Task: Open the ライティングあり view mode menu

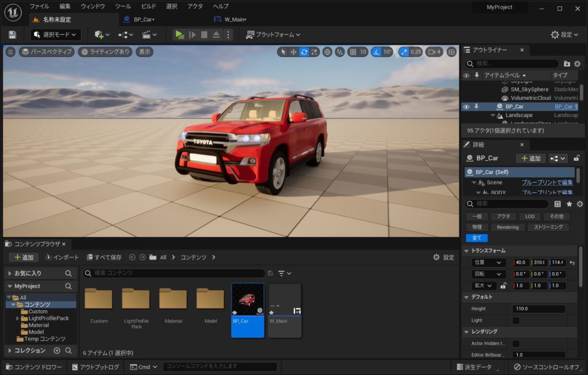Action: pyautogui.click(x=105, y=52)
